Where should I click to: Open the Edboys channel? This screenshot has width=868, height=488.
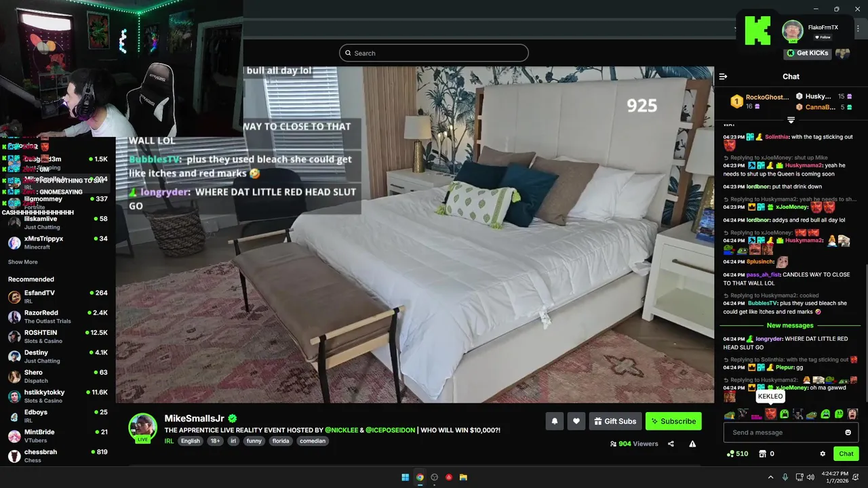pos(58,416)
